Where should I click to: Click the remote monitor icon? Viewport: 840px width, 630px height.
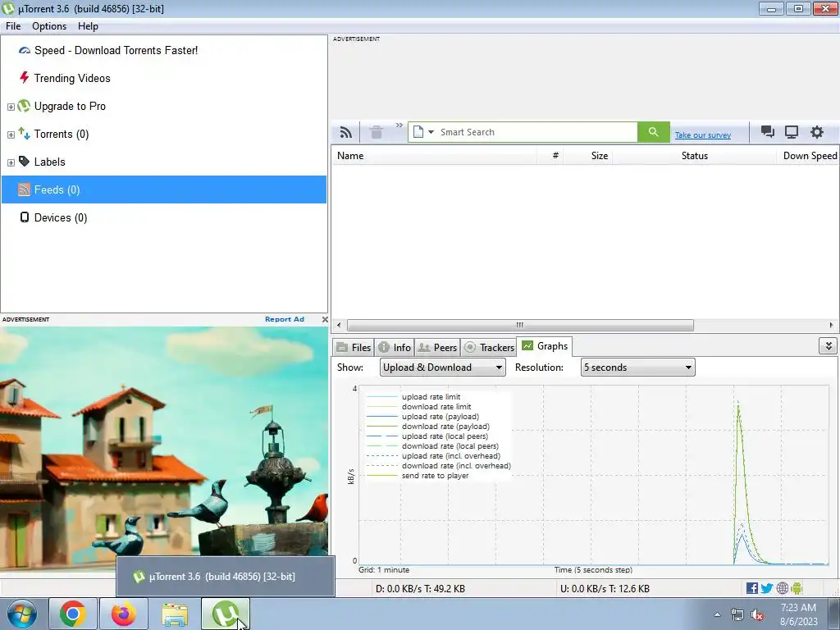792,132
